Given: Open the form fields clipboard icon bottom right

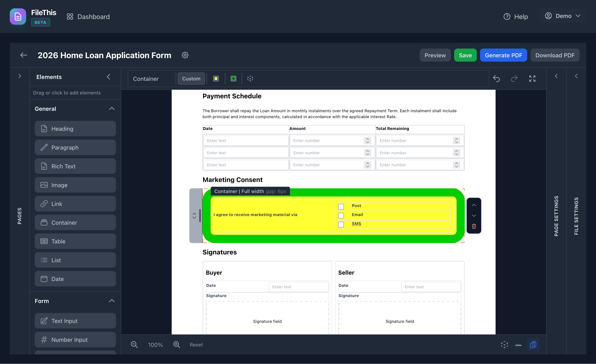Looking at the screenshot, I should click(533, 344).
